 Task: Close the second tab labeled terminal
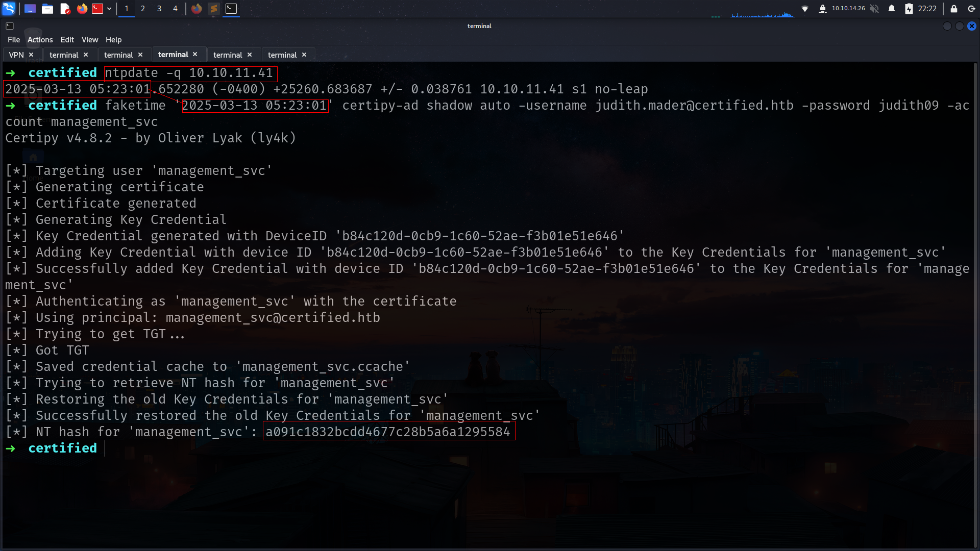point(86,55)
